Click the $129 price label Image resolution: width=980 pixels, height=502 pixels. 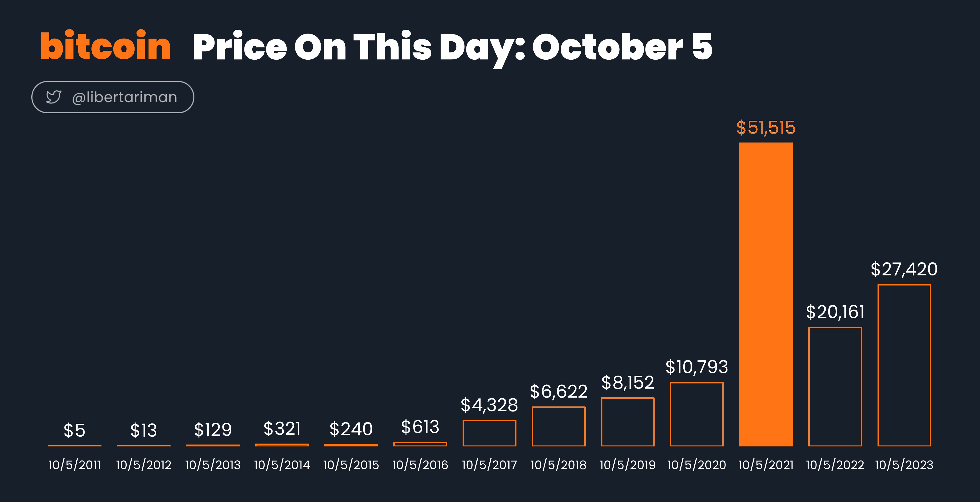pos(213,430)
